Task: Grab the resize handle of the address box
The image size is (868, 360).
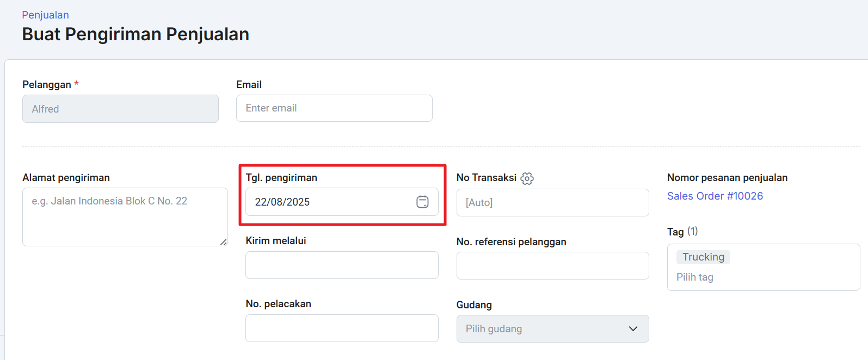Action: 224,242
